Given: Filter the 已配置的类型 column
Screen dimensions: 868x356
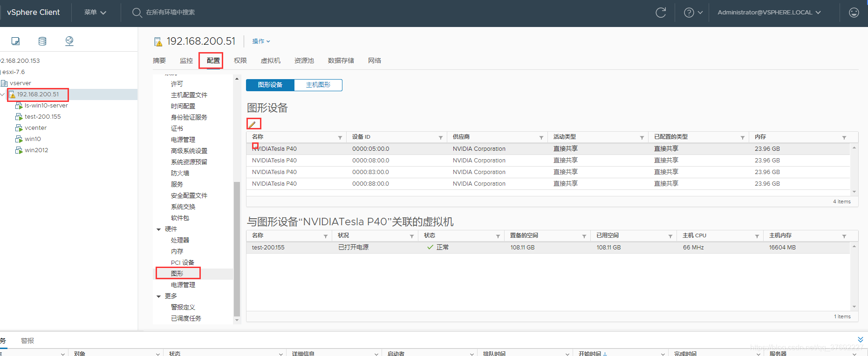Looking at the screenshot, I should coord(742,138).
